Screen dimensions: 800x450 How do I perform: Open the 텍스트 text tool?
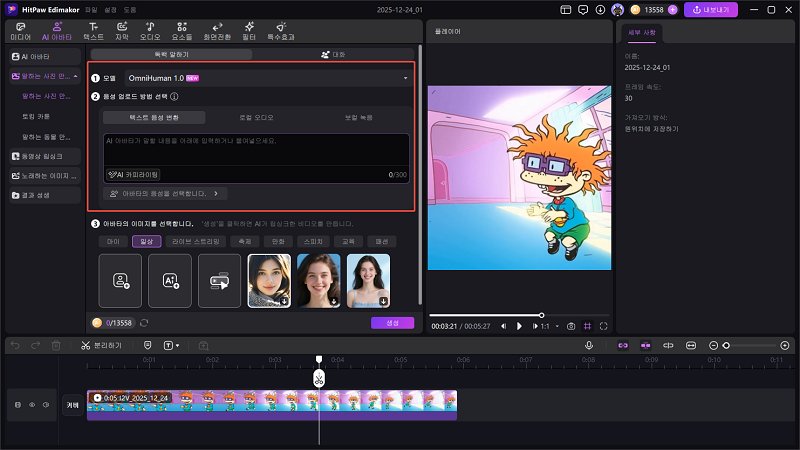[x=93, y=31]
